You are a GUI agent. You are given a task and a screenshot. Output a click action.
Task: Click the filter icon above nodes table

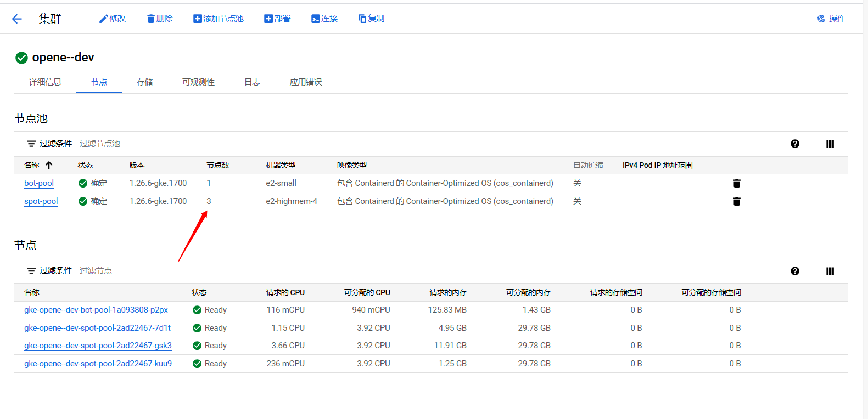tap(31, 271)
